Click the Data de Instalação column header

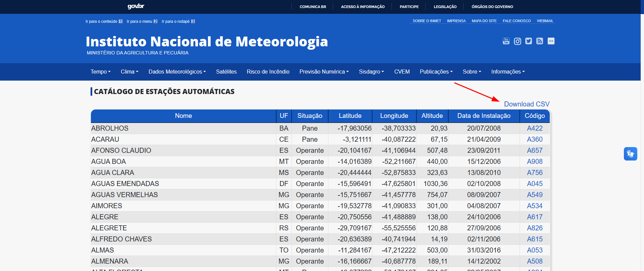click(484, 116)
